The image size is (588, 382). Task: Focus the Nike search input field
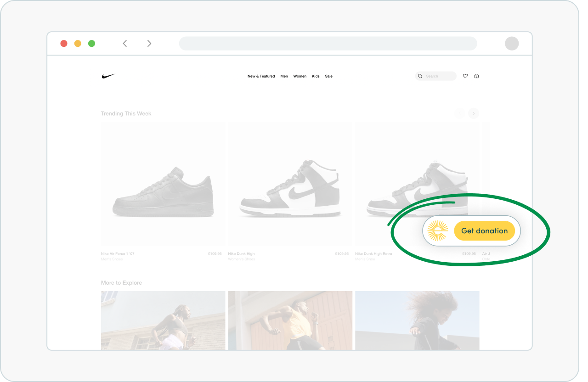click(439, 76)
